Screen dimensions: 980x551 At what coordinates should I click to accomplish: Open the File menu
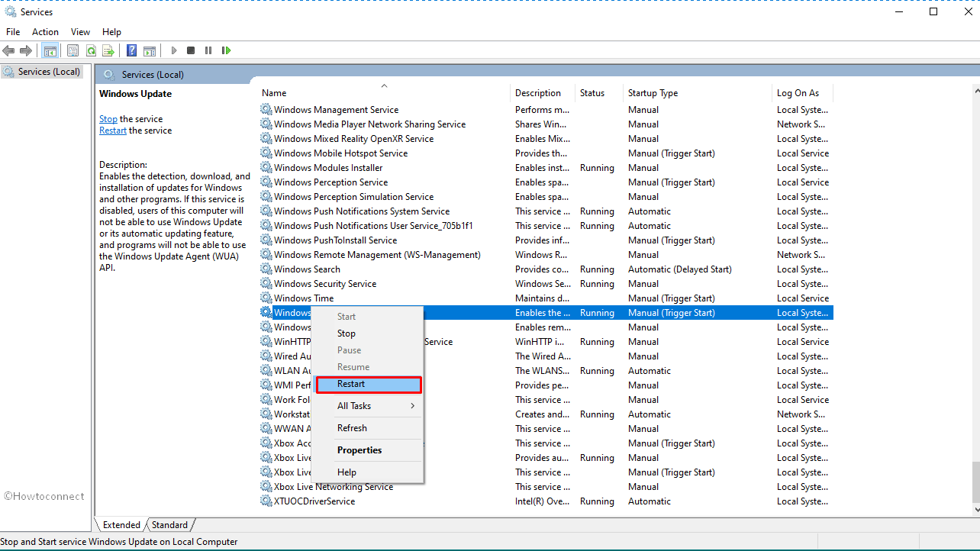(x=13, y=31)
